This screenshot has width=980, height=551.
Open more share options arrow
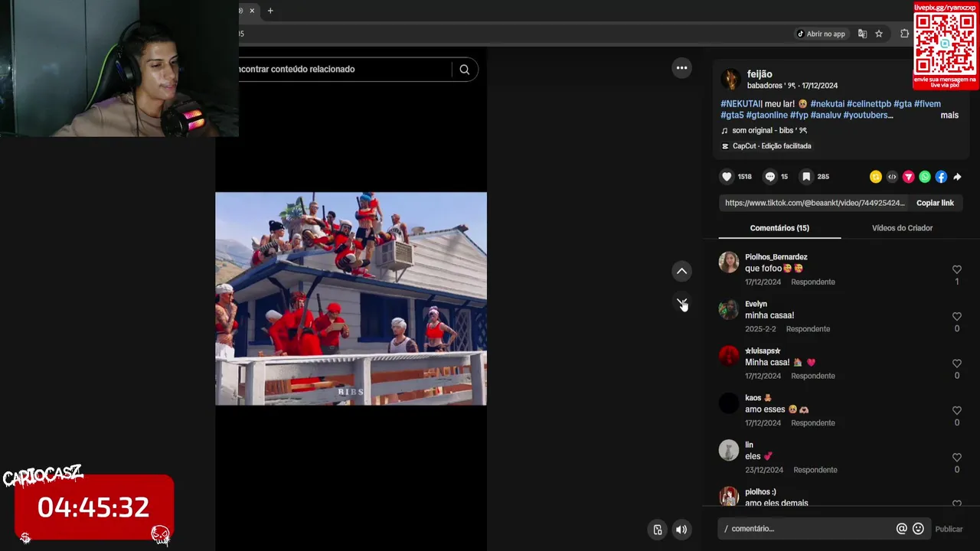(957, 177)
